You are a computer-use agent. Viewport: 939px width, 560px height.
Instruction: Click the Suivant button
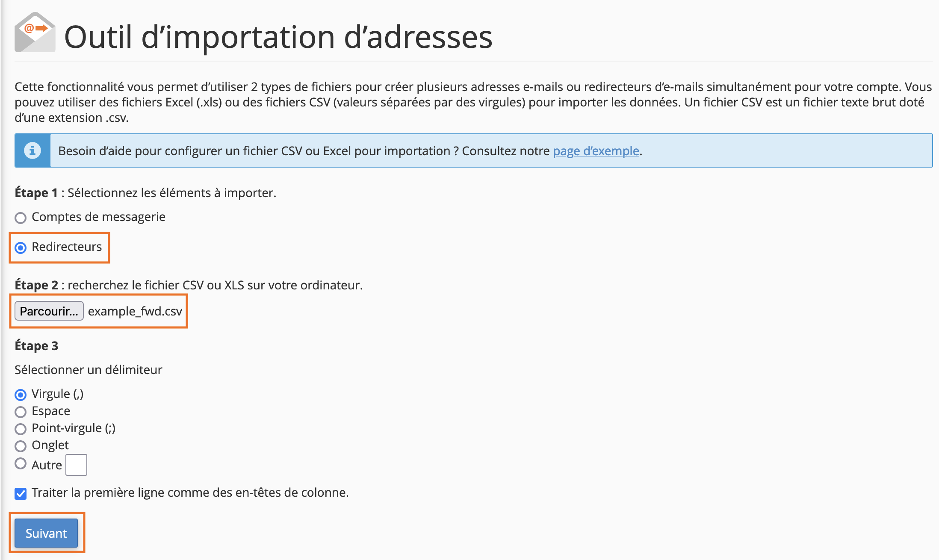[x=46, y=533]
